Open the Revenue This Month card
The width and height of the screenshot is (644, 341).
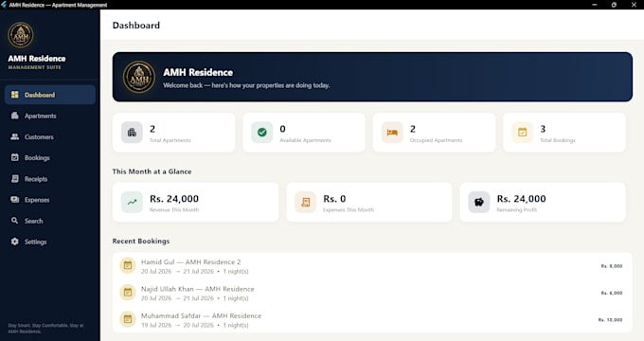click(195, 202)
